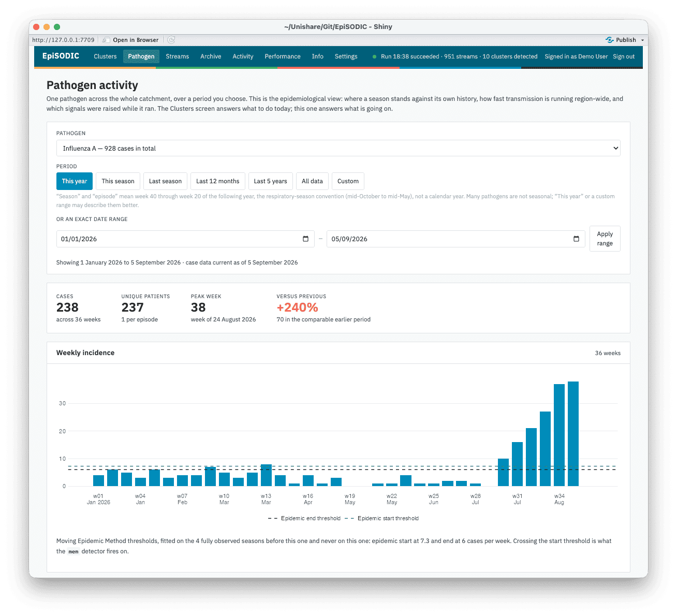Open the Activity tab
Screen dimensions: 677x616
(x=243, y=56)
